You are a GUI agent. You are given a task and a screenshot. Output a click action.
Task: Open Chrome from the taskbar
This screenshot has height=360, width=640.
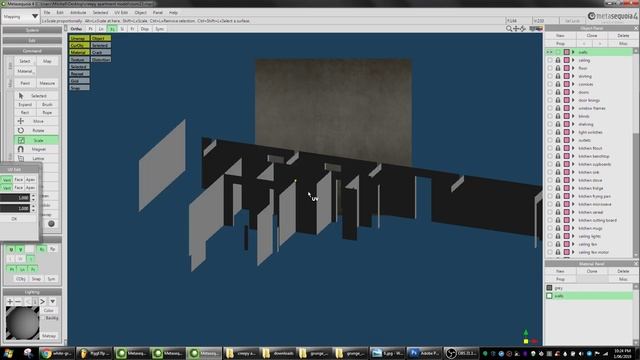pos(57,353)
